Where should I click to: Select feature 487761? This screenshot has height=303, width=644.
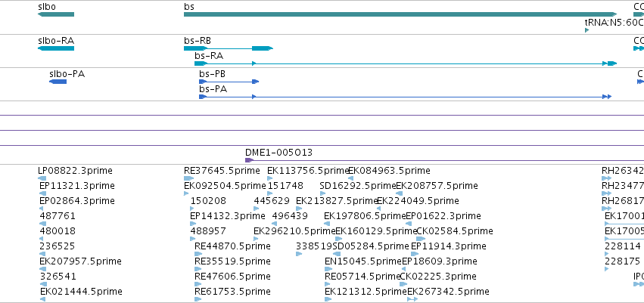58,215
